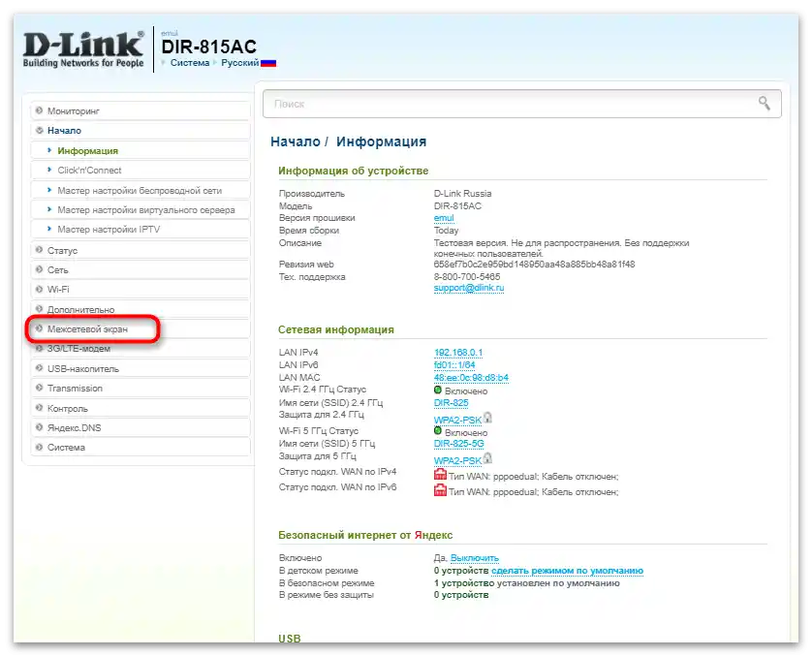Click the WPA2-PSK link for 2.4 ГГц

coord(457,420)
